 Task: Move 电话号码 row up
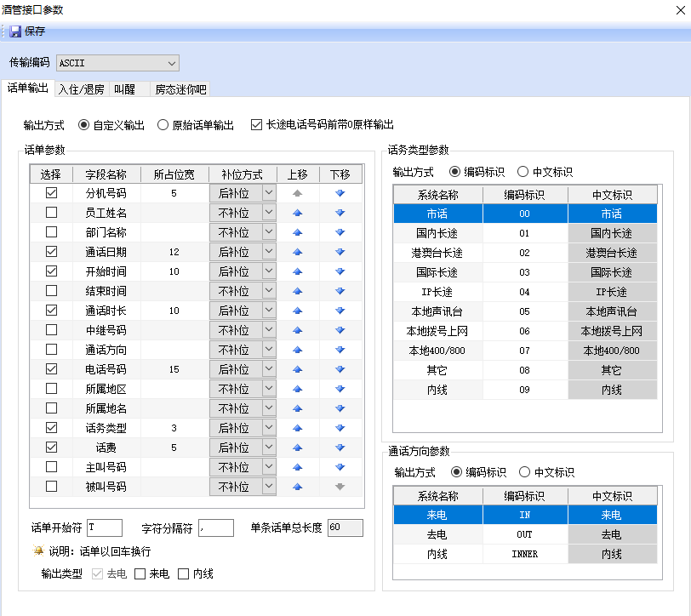[x=297, y=369]
